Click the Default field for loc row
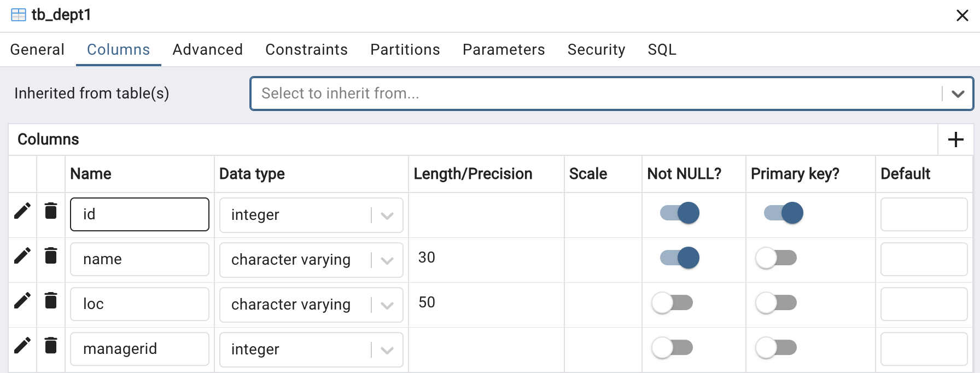The image size is (980, 373). pos(924,304)
